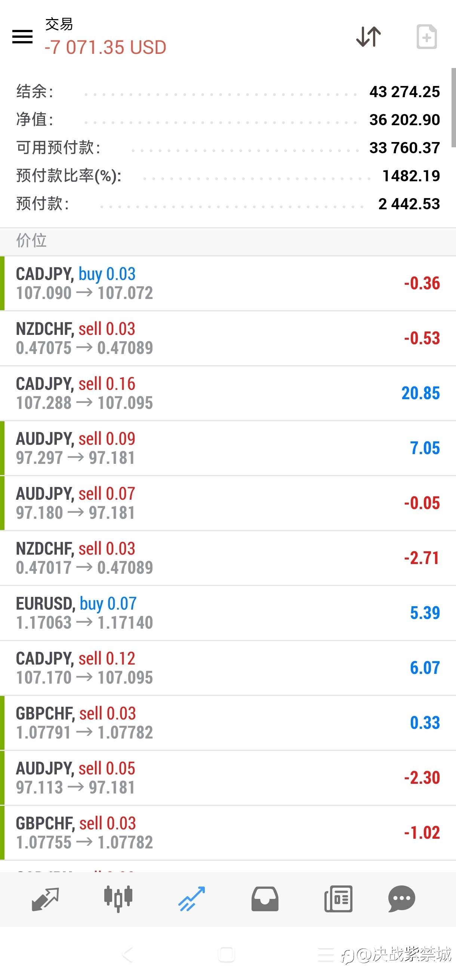Open the History inbox tray icon
This screenshot has height=980, width=456.
(x=265, y=899)
